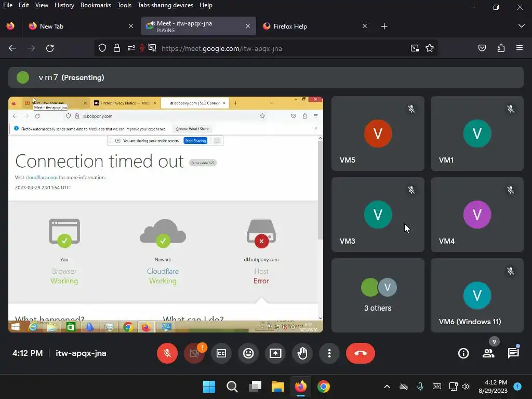Close the New Tab tab

tap(131, 26)
